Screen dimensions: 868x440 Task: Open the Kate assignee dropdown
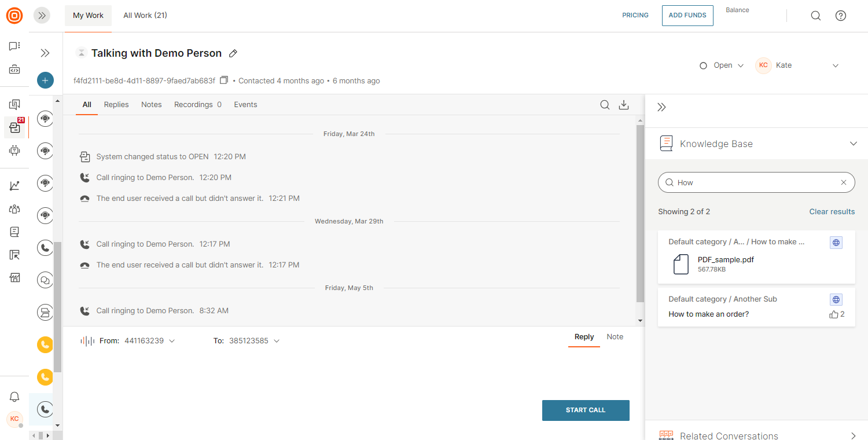(797, 65)
